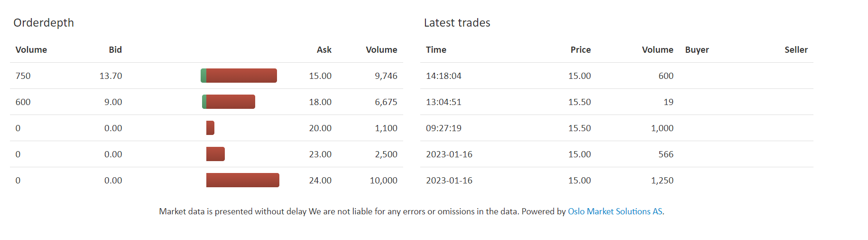Click the Time column header in Latest trades
The image size is (868, 240).
[436, 50]
